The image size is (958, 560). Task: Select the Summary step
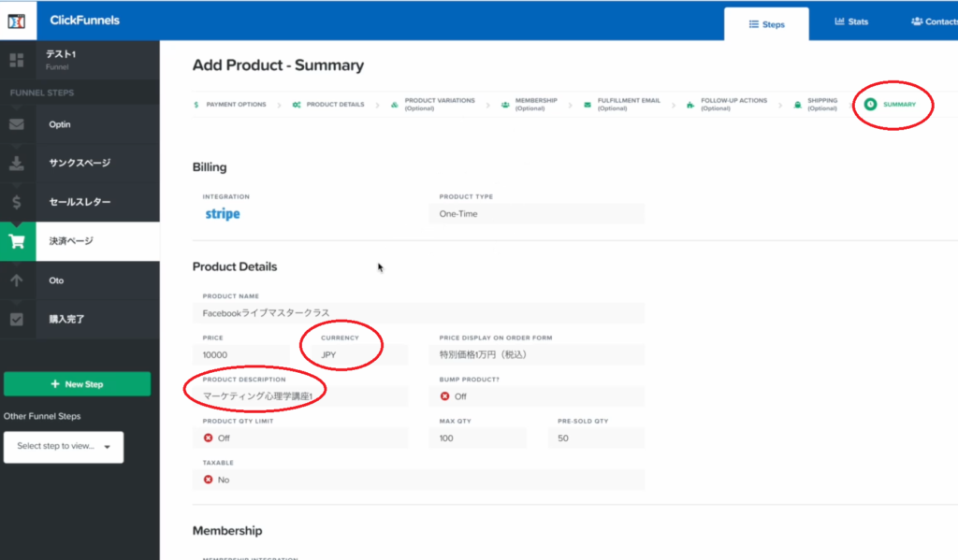pyautogui.click(x=891, y=105)
